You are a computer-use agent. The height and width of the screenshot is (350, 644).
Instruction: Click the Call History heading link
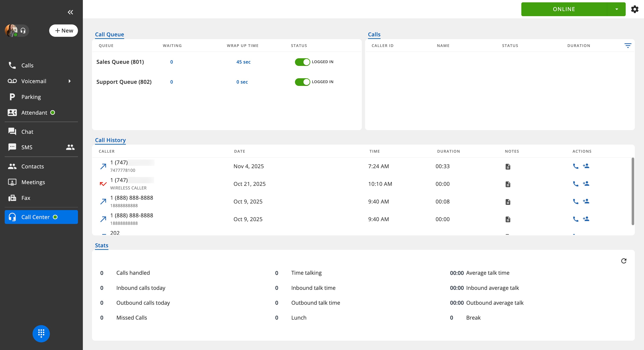[x=110, y=140]
